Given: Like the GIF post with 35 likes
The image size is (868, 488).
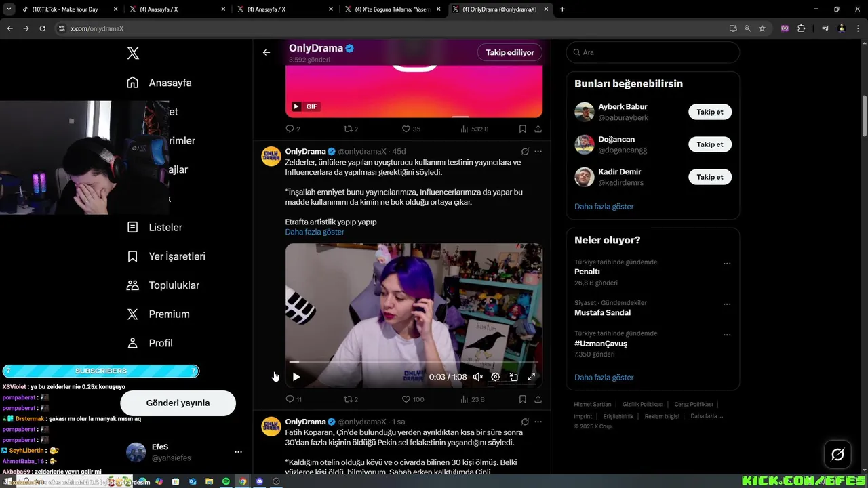Looking at the screenshot, I should [411, 129].
